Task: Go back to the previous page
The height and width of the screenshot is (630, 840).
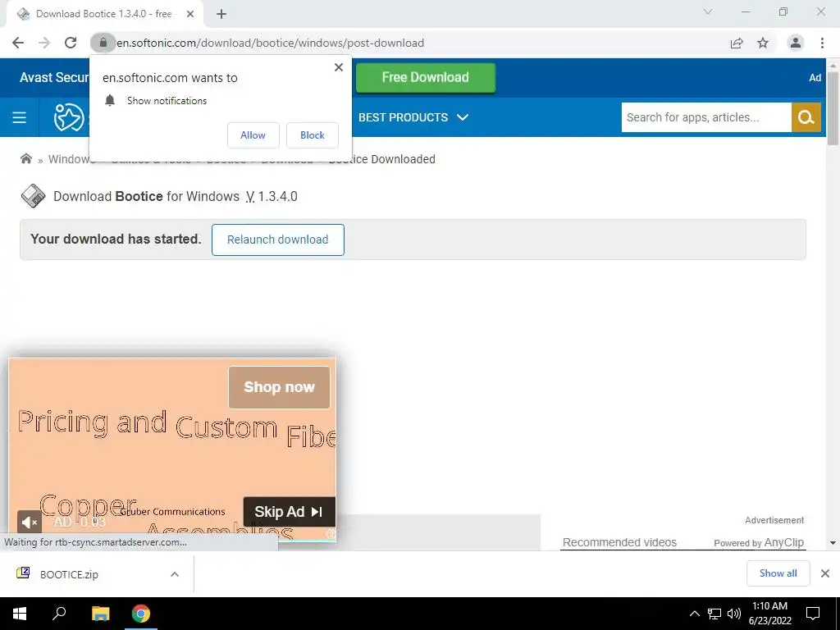Action: click(x=18, y=43)
